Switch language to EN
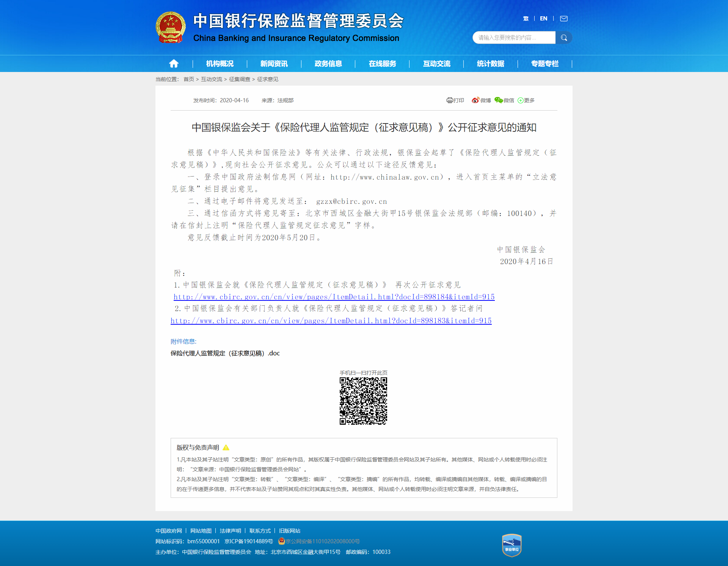The width and height of the screenshot is (728, 566). click(543, 18)
